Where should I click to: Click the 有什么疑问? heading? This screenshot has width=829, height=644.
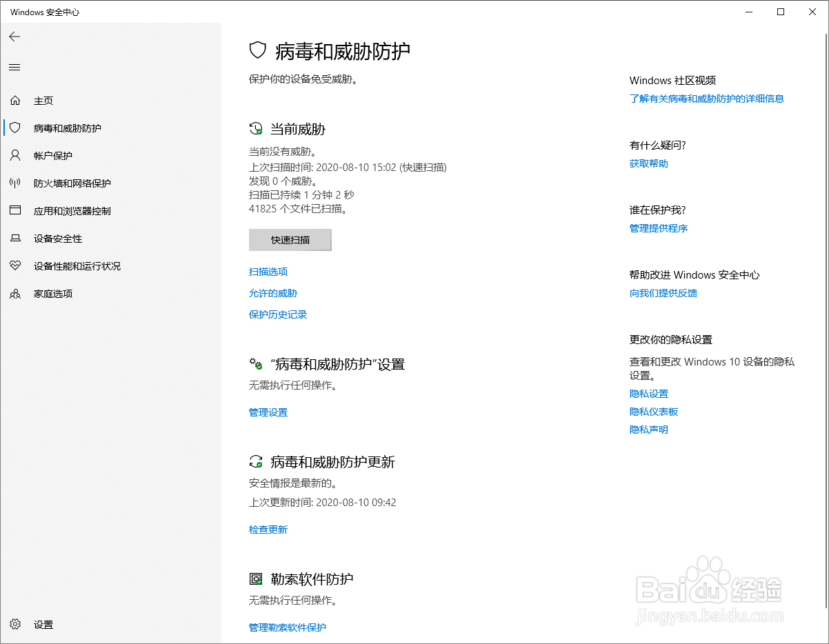click(x=658, y=145)
